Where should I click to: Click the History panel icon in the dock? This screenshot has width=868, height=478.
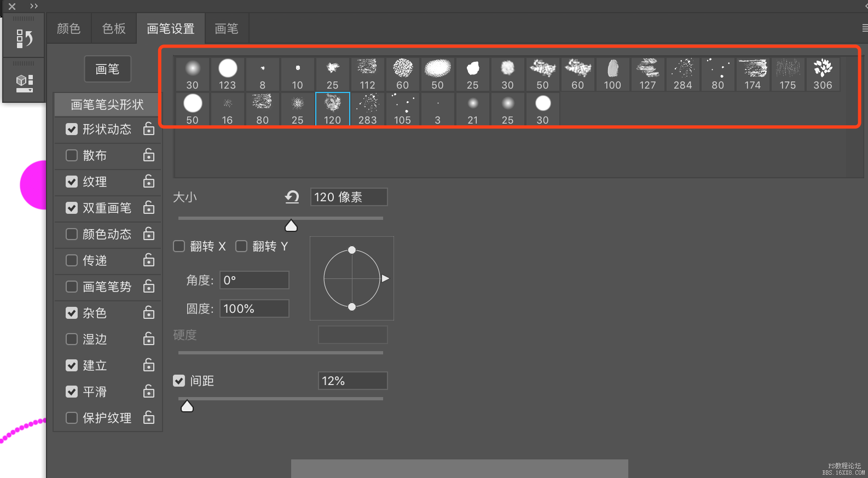click(24, 39)
